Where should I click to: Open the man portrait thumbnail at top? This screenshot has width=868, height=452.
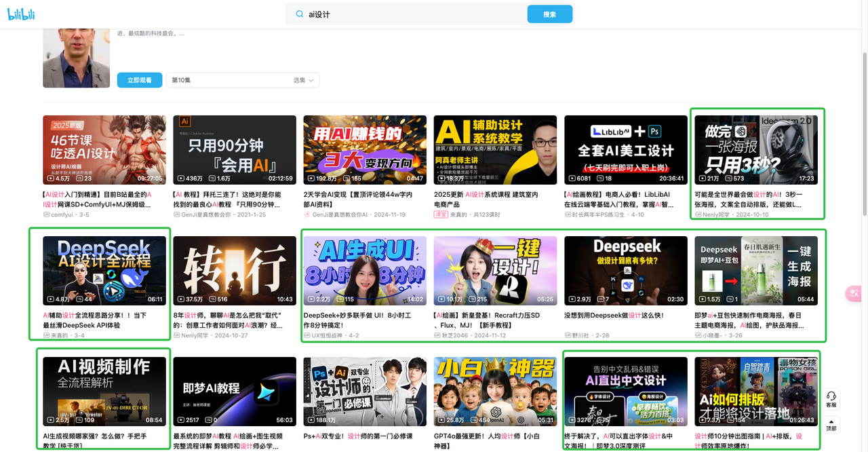click(x=76, y=58)
